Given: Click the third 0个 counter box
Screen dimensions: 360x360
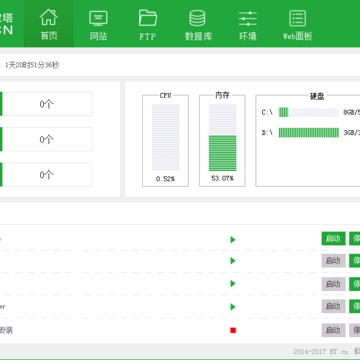Looking at the screenshot, I should [x=46, y=174].
